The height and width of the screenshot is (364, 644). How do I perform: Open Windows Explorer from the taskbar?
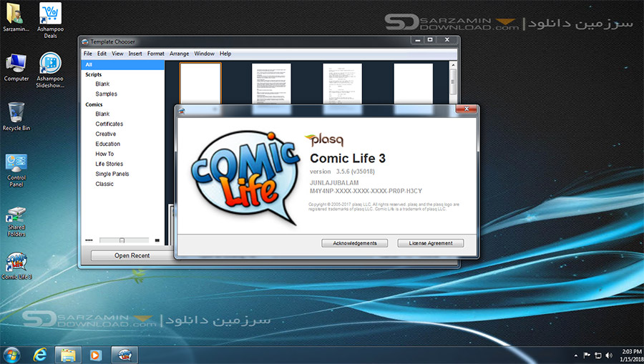[x=68, y=355]
